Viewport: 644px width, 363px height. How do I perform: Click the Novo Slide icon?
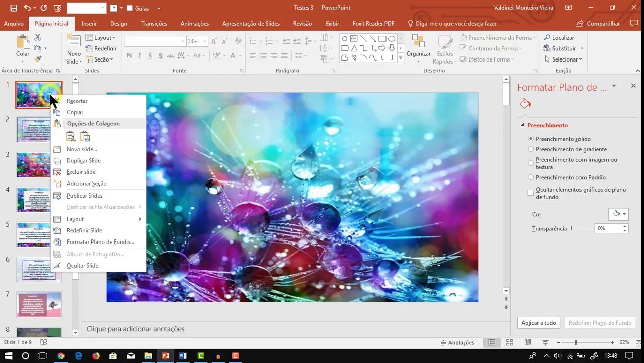(x=74, y=42)
